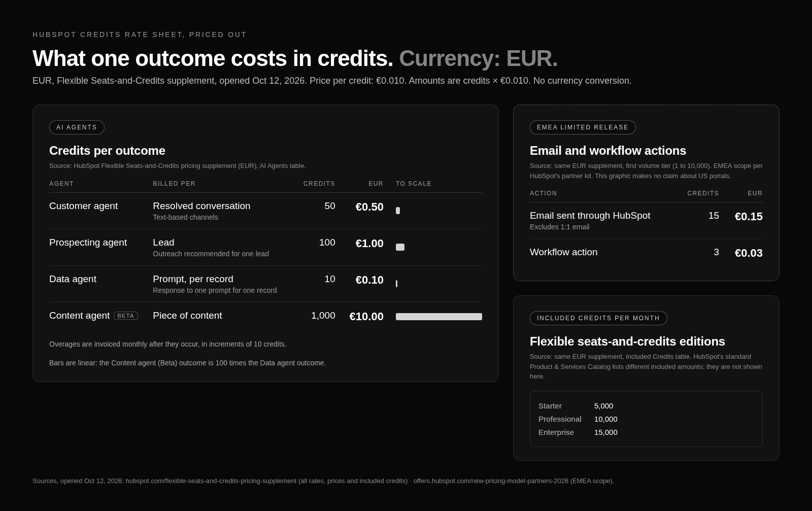812x511 pixels.
Task: Click the 'Workflow action' row label
Action: tap(563, 252)
